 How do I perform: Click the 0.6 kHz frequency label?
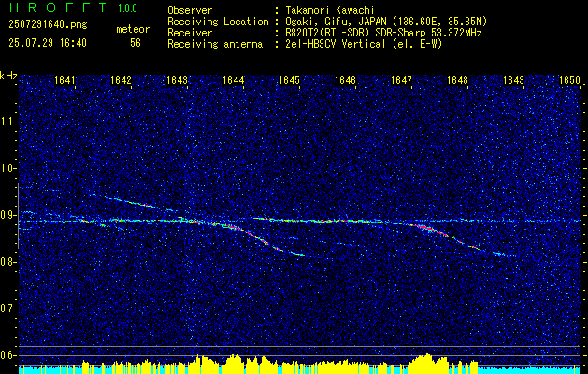8,355
